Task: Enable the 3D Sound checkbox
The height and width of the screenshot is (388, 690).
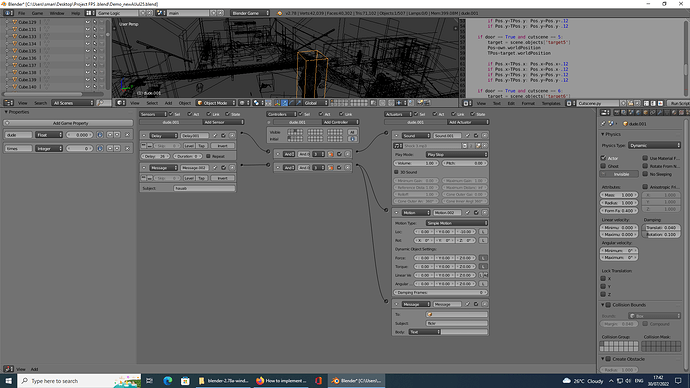Action: [x=396, y=172]
